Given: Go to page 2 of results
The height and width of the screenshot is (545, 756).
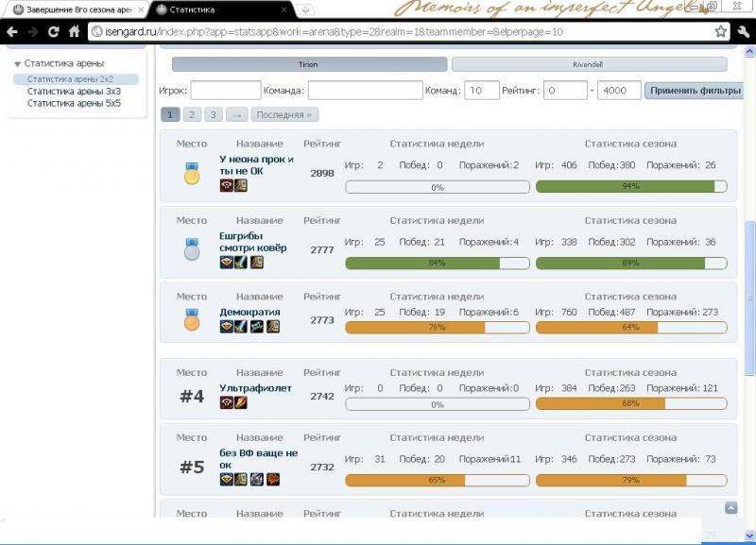Looking at the screenshot, I should 192,114.
